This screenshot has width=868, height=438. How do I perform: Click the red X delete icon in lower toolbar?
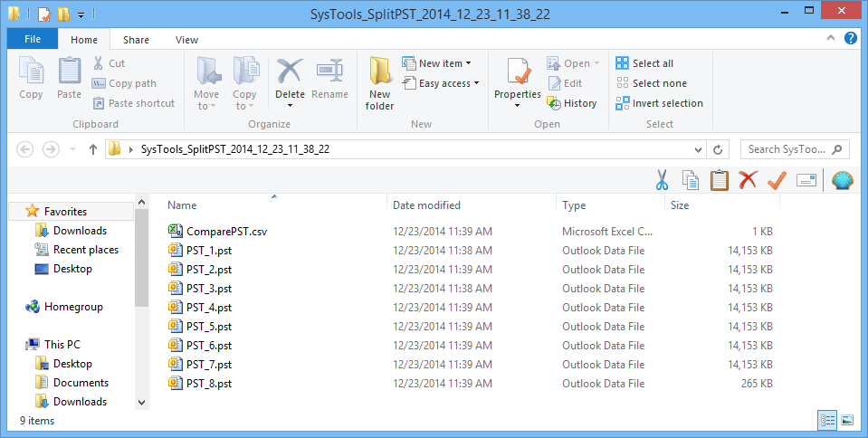tap(748, 179)
